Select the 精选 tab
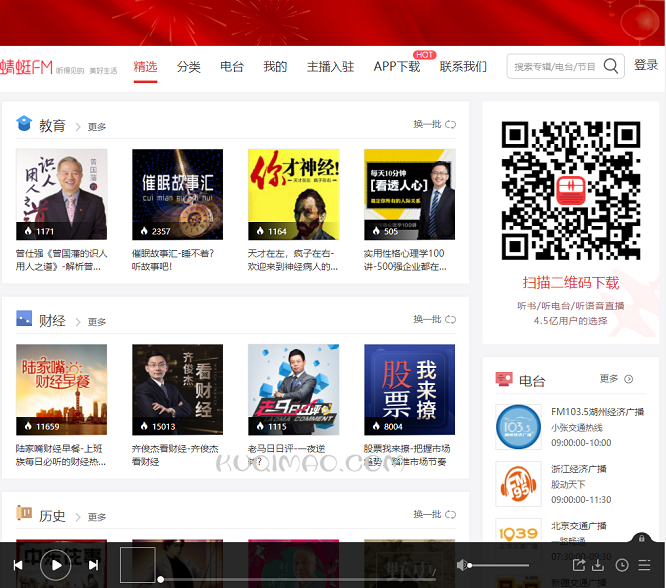The width and height of the screenshot is (666, 588). (x=145, y=67)
